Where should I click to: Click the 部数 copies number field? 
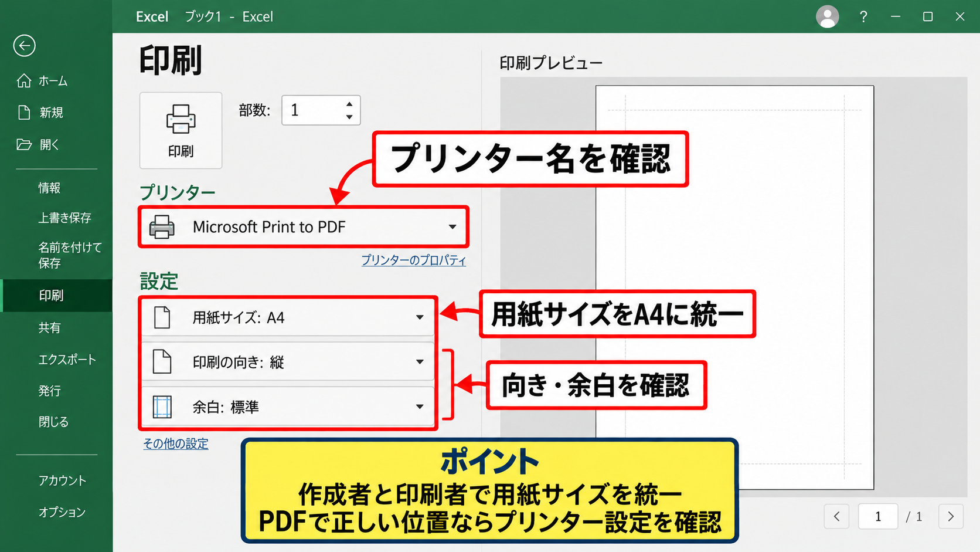pyautogui.click(x=321, y=110)
